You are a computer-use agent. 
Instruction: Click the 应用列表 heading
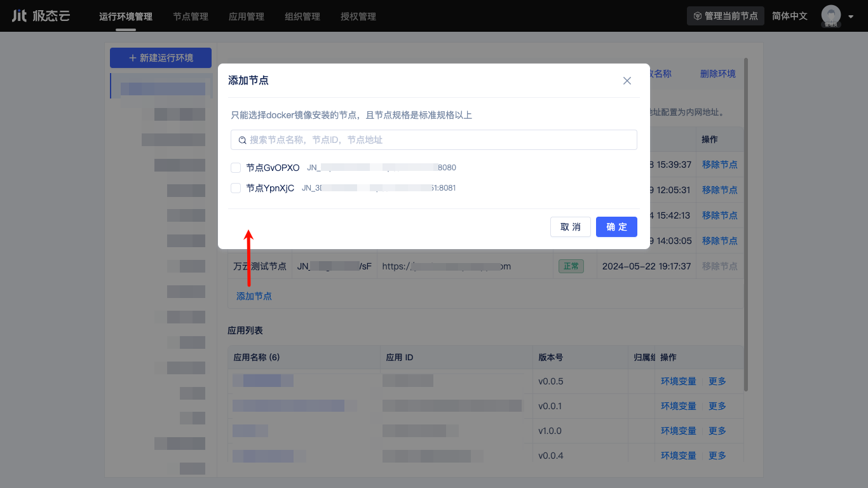(245, 330)
